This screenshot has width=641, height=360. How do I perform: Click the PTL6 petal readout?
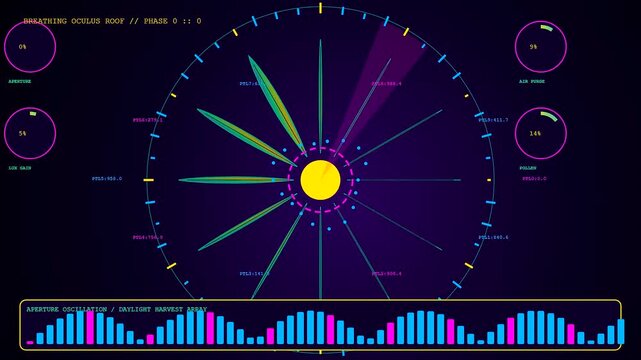(x=148, y=120)
